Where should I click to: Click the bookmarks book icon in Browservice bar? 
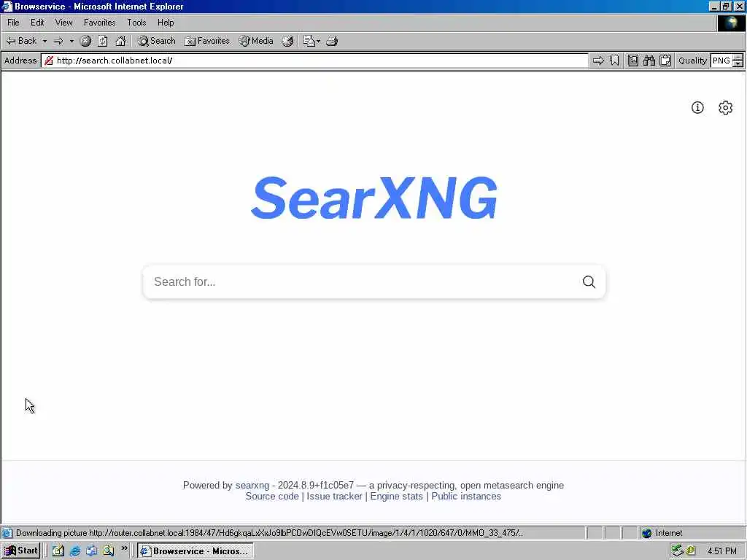(x=632, y=61)
